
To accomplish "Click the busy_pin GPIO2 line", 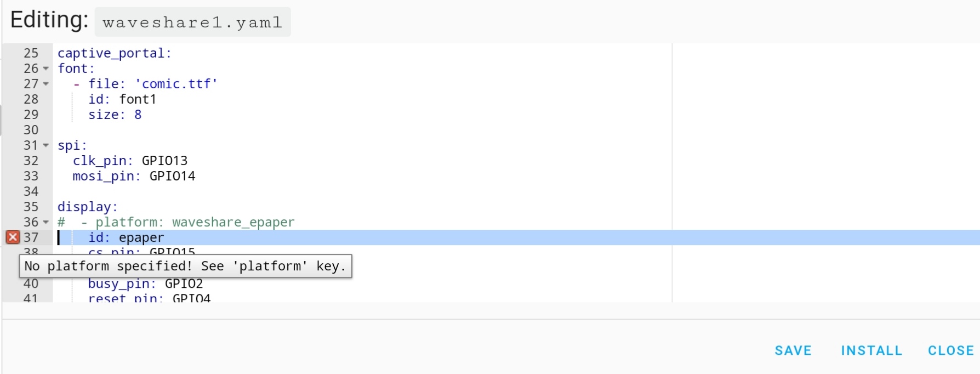I will pos(145,284).
